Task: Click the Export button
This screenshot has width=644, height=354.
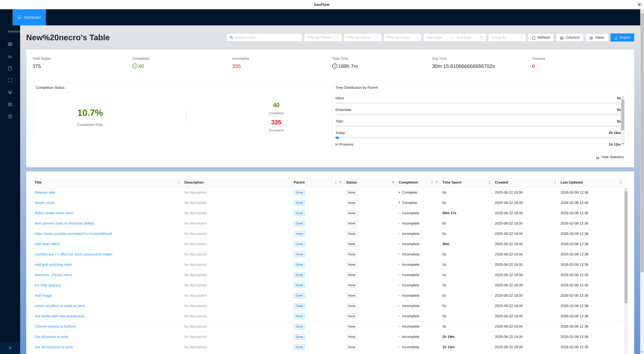Action: [622, 37]
